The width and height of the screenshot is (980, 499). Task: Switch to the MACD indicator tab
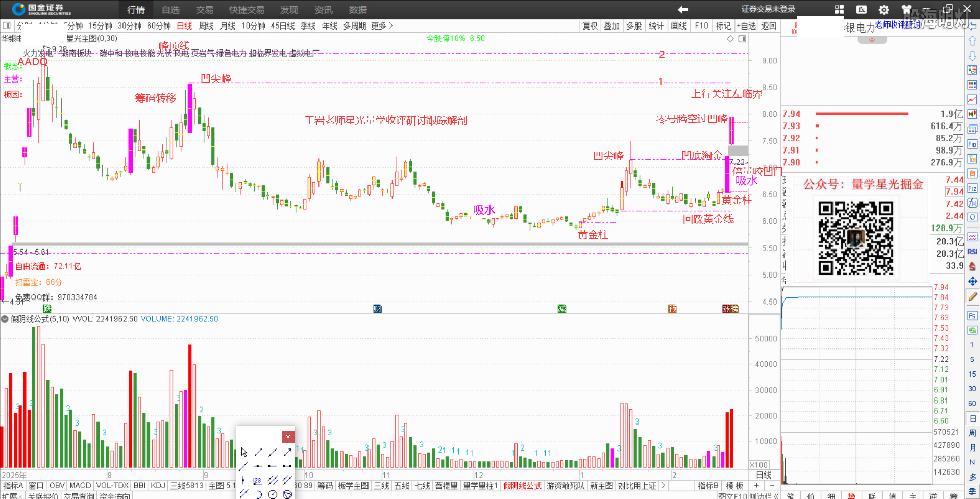pyautogui.click(x=80, y=485)
